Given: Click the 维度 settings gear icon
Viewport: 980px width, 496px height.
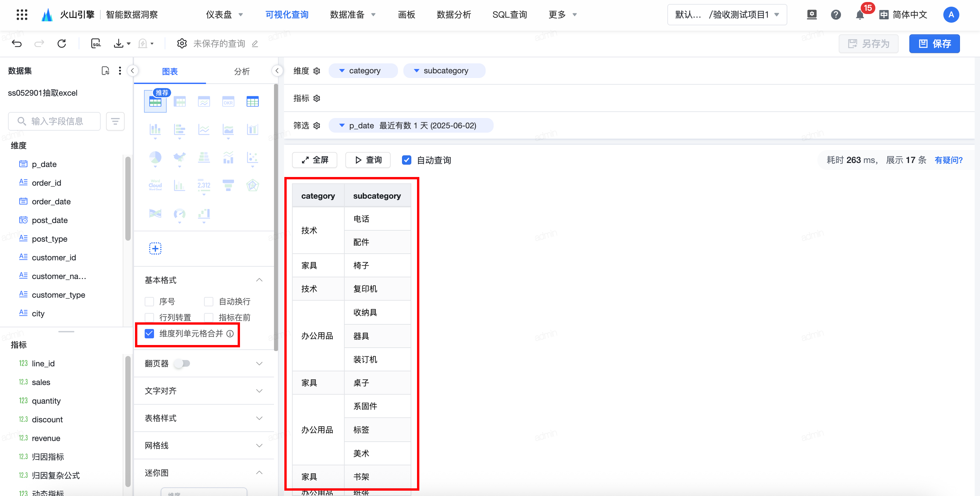Looking at the screenshot, I should point(317,71).
